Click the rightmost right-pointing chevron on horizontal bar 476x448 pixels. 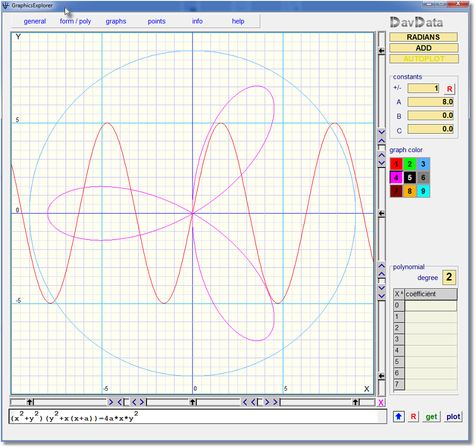[276, 402]
